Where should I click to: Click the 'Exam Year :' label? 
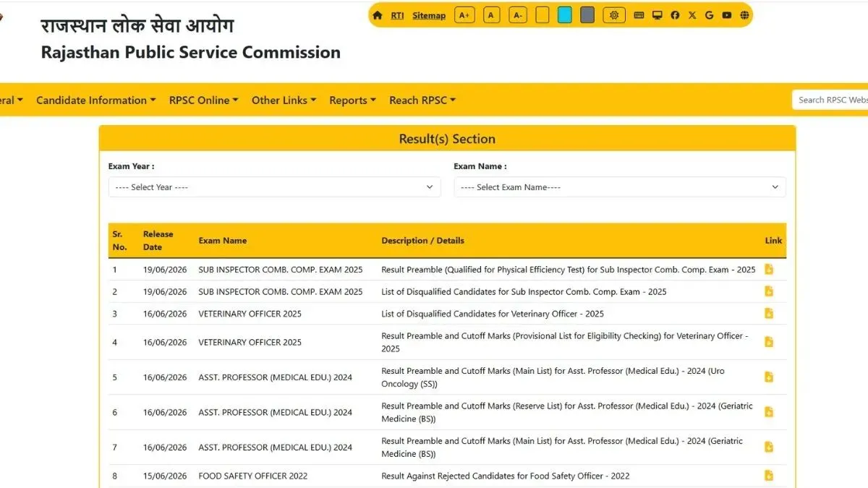point(131,166)
